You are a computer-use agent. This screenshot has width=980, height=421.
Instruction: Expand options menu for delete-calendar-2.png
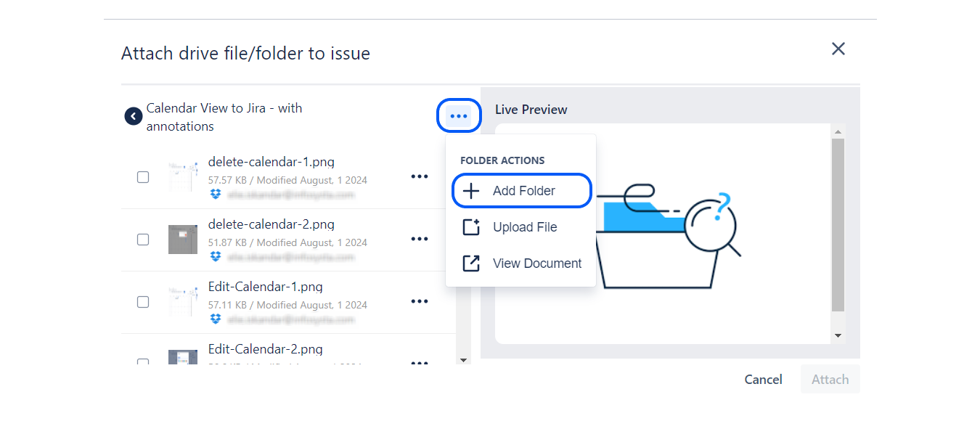[x=420, y=239]
